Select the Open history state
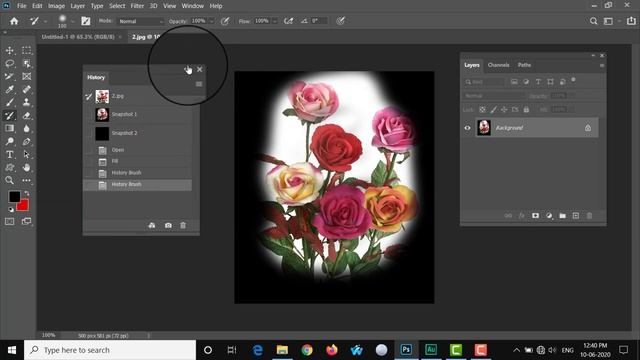 tap(138, 150)
